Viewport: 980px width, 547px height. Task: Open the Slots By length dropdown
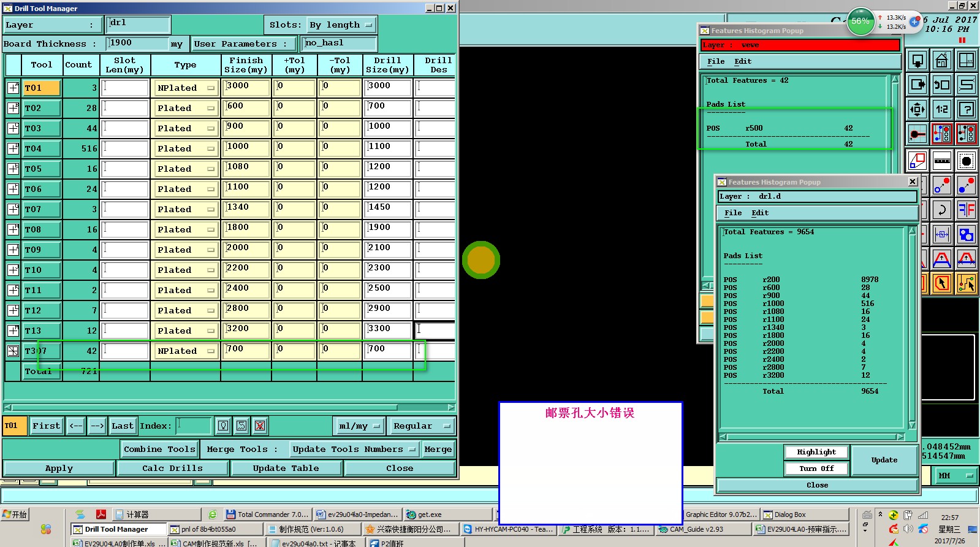[x=341, y=25]
